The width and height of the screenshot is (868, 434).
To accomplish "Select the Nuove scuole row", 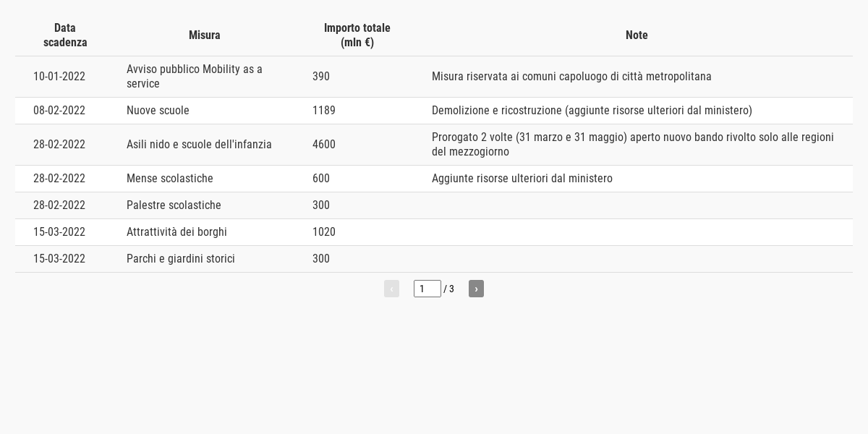I will 434,111.
